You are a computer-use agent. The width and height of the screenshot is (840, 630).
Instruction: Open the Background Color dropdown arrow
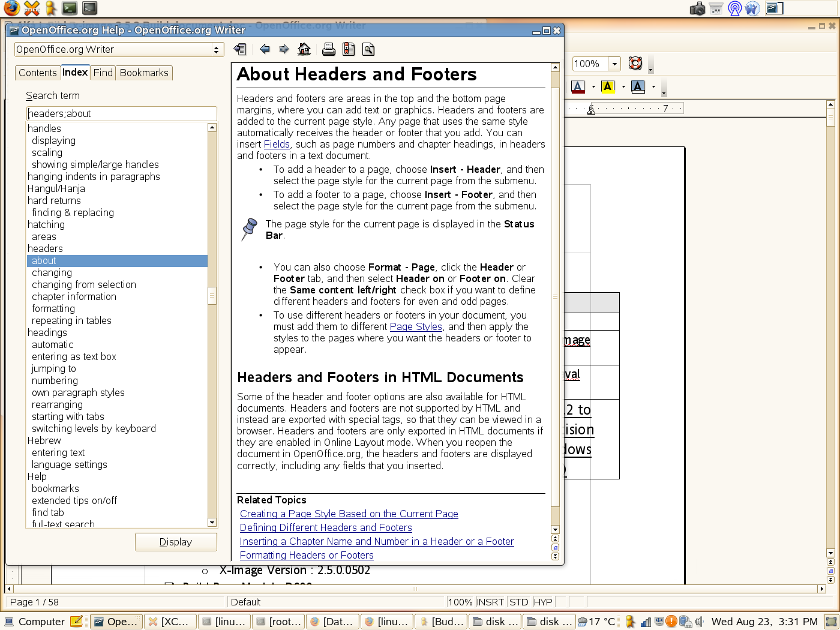[x=653, y=87]
